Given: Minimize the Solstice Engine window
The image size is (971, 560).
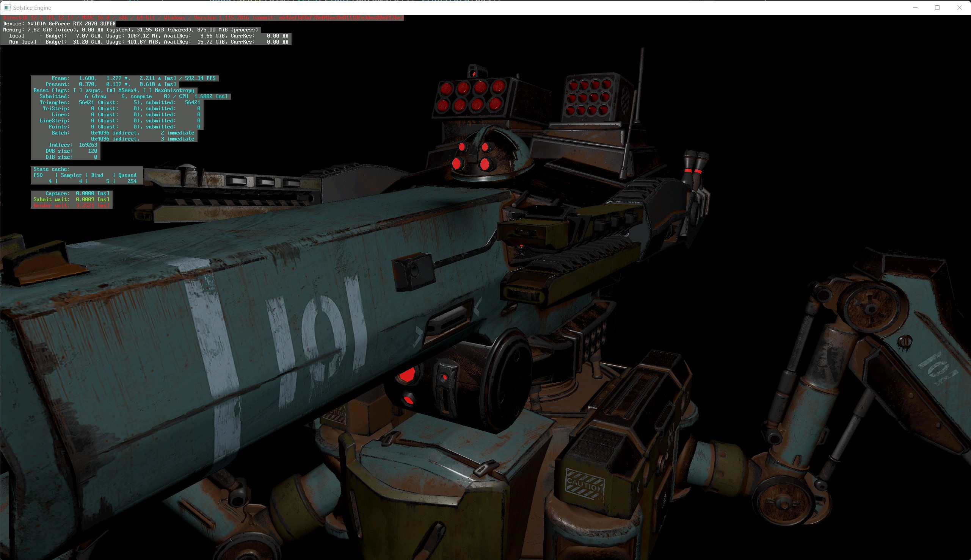Looking at the screenshot, I should click(x=915, y=8).
